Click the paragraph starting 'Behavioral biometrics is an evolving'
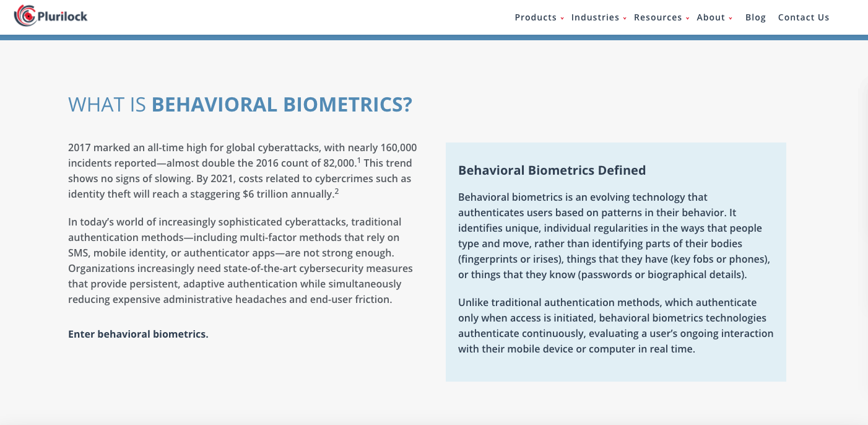 (614, 236)
